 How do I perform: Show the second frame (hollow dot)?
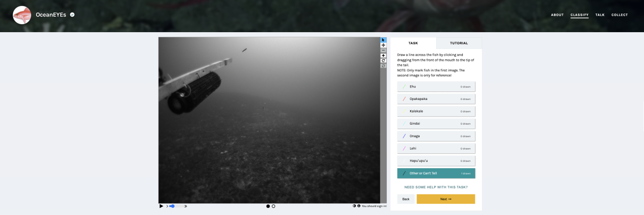click(274, 206)
